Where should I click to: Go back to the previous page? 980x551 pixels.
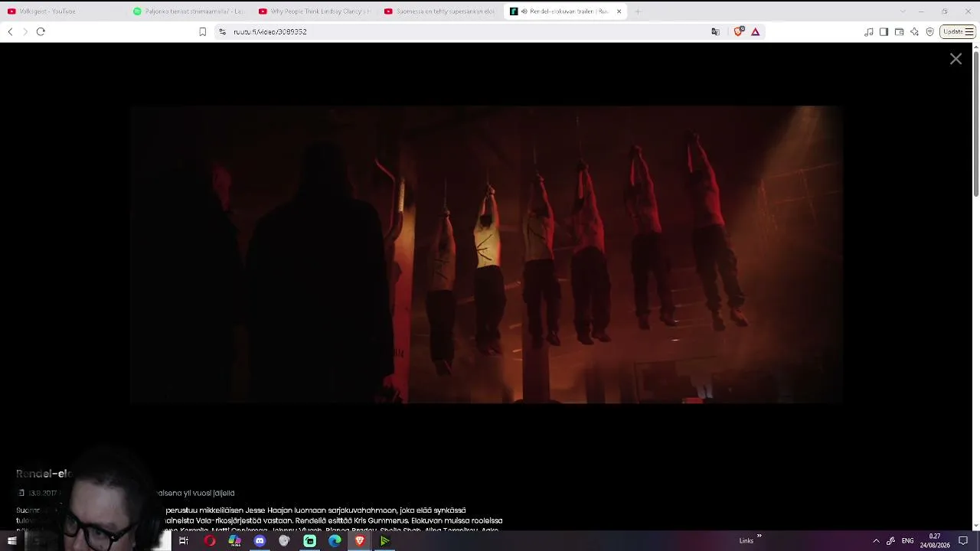[10, 31]
